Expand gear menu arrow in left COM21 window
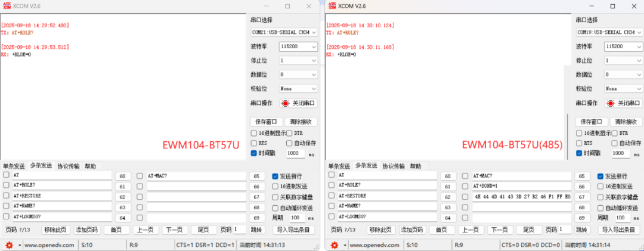Image resolution: width=644 pixels, height=251 pixels. click(19, 245)
